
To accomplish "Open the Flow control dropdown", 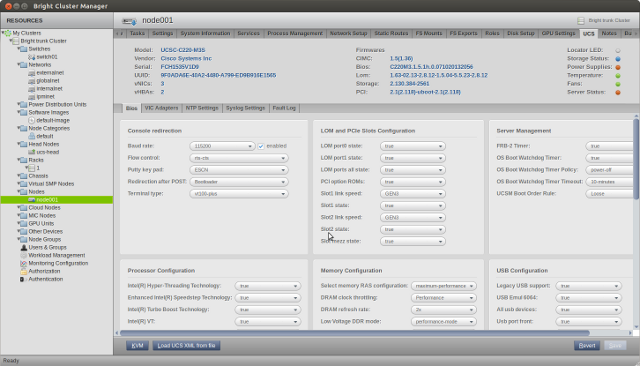I will coord(239,158).
